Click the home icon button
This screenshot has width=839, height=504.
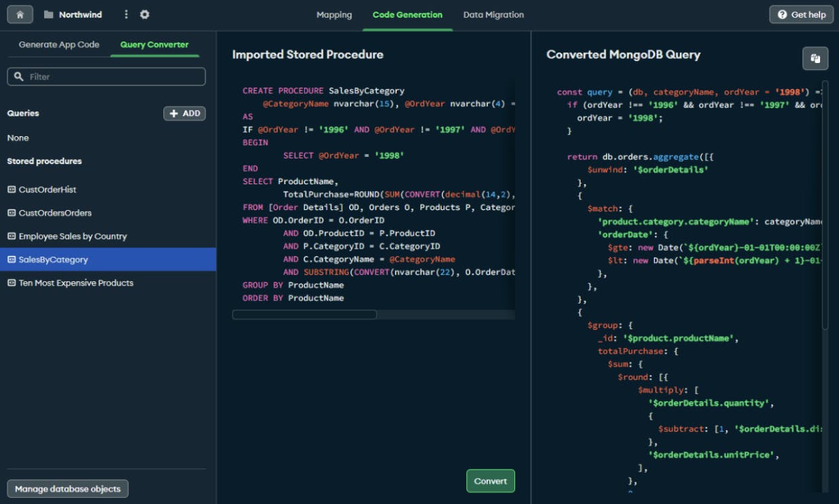coord(20,14)
